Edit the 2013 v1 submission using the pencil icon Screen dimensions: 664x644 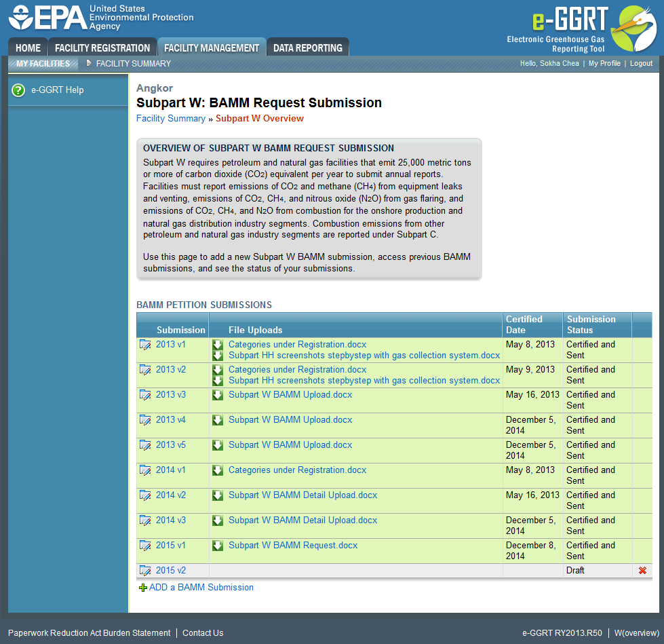[x=145, y=344]
